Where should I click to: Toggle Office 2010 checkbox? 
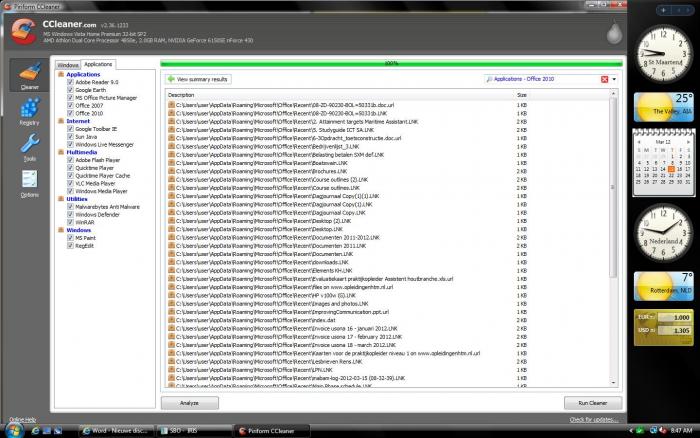coord(70,113)
